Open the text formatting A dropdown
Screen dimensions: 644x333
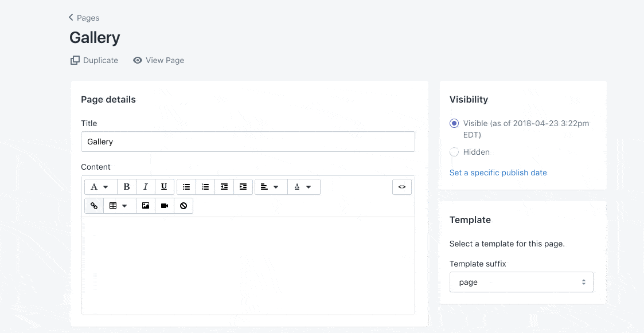point(100,187)
